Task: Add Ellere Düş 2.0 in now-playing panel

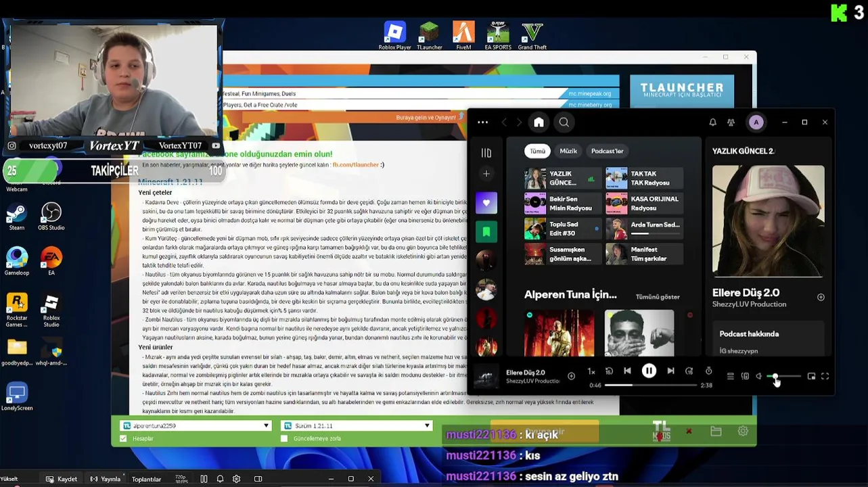Action: 821,297
